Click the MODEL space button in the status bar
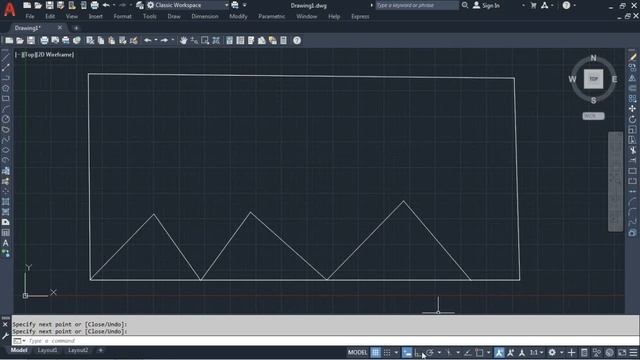The image size is (640, 360). coord(358,353)
